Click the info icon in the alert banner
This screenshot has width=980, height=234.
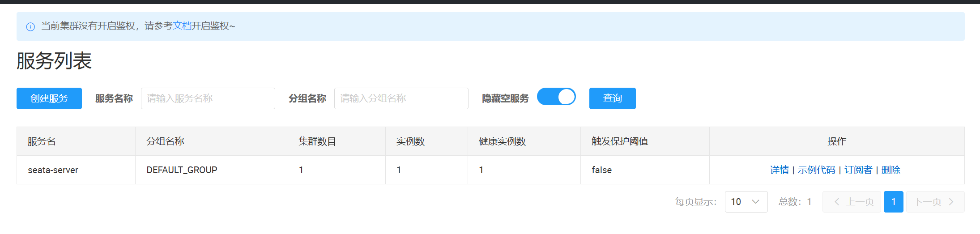pos(30,27)
